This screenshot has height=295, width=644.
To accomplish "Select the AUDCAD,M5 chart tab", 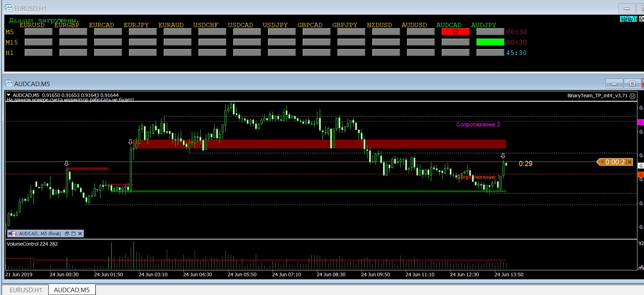I will point(72,290).
